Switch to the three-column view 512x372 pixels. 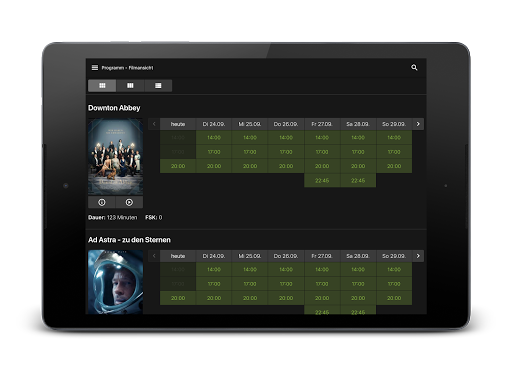pyautogui.click(x=130, y=86)
